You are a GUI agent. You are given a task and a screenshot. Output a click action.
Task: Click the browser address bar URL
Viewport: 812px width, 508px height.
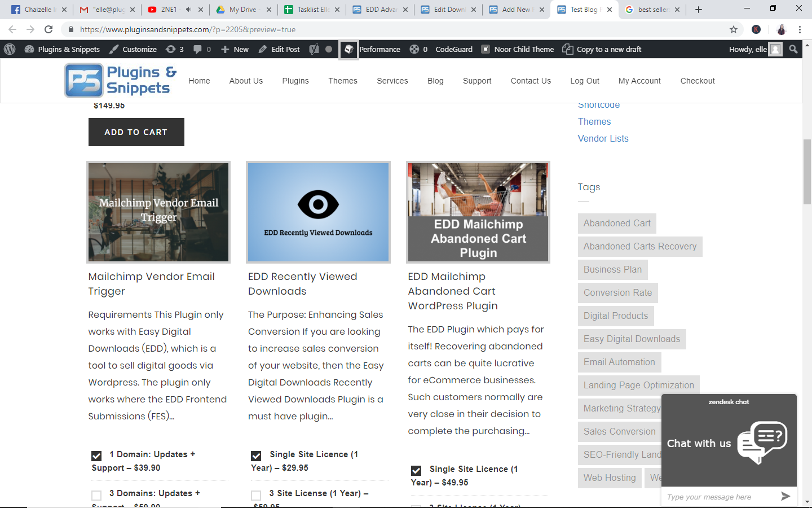pos(188,29)
